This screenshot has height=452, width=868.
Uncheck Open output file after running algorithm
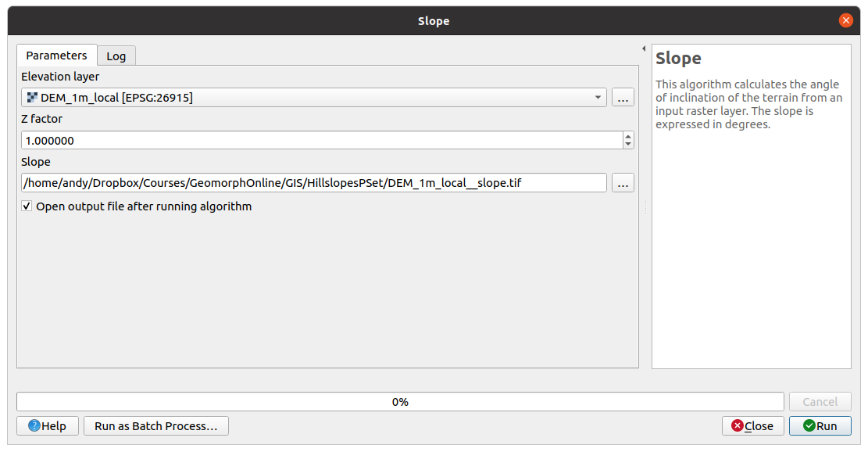[x=27, y=206]
